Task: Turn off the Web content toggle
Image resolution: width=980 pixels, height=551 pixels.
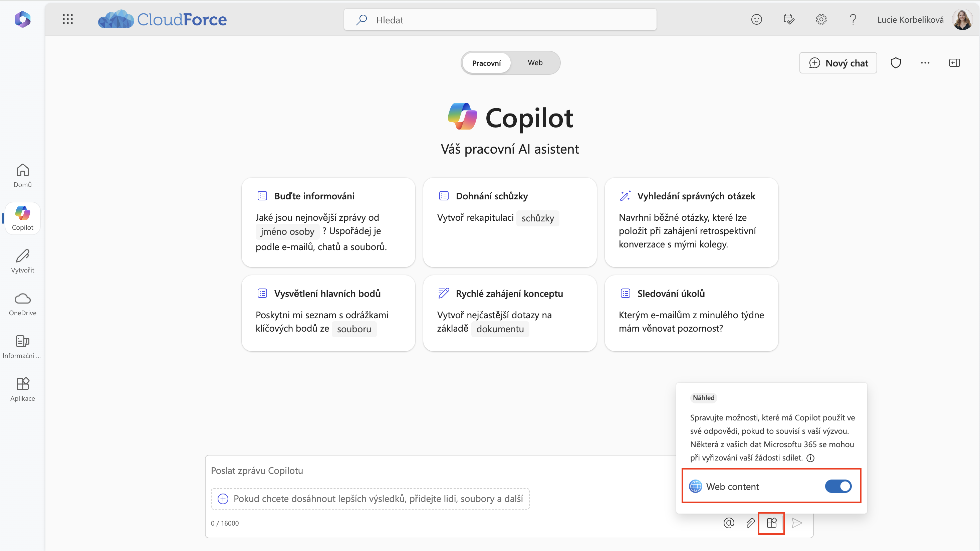Action: pos(838,486)
